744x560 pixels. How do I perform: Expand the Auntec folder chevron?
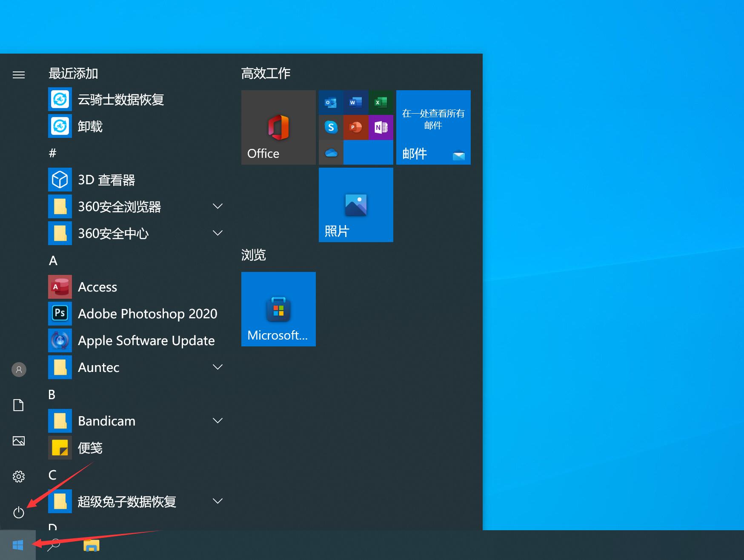tap(217, 367)
